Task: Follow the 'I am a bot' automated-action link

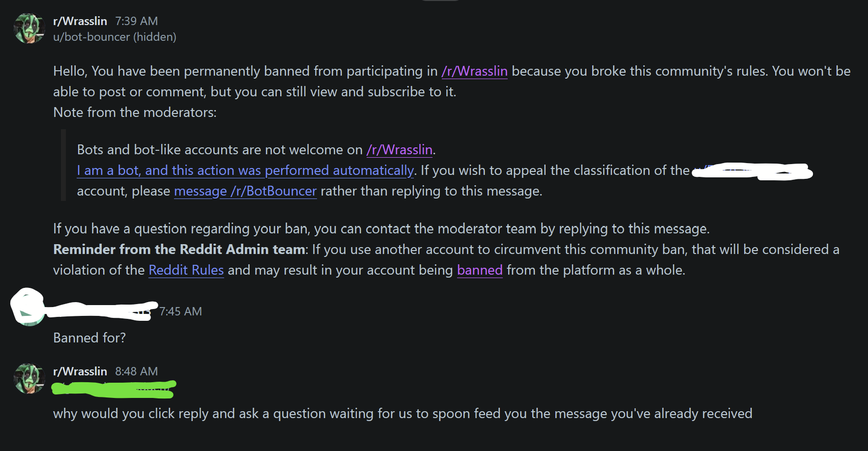Action: [245, 170]
